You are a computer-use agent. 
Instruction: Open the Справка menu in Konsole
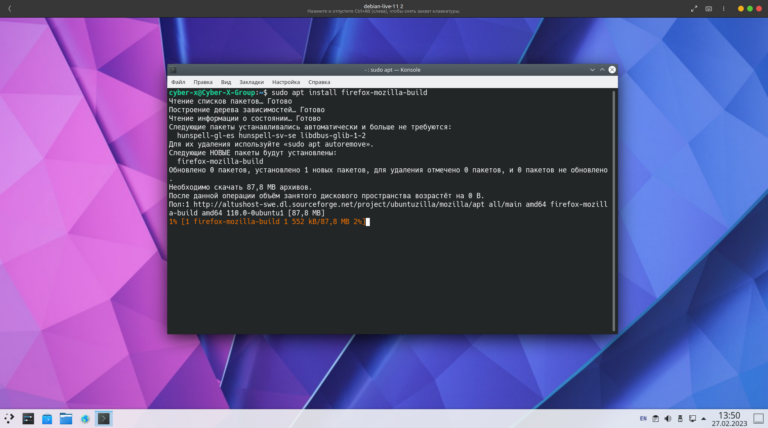coord(319,82)
